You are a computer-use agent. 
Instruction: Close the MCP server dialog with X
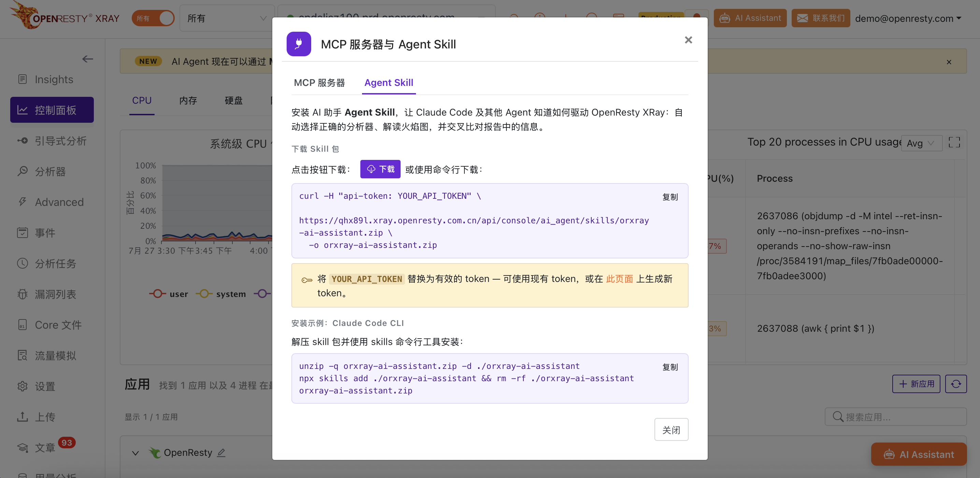pyautogui.click(x=688, y=40)
